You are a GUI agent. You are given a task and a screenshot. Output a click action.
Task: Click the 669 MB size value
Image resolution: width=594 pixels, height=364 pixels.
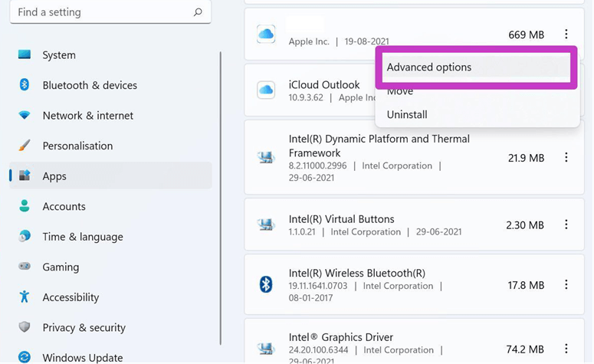(x=527, y=34)
